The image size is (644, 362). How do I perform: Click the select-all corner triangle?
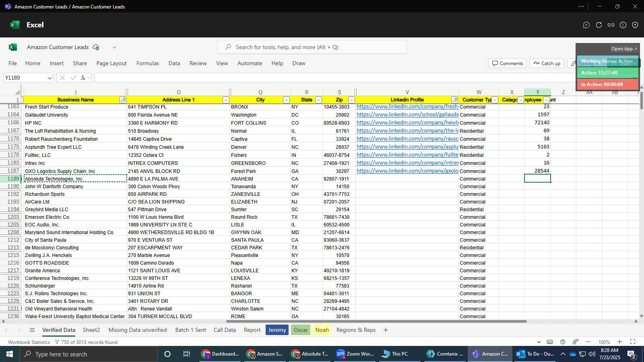tap(17, 92)
